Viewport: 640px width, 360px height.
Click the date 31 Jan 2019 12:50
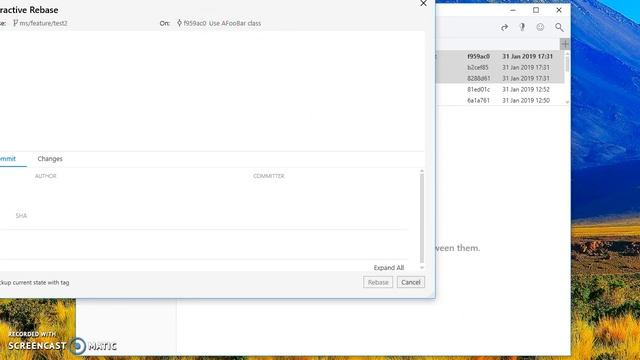point(526,100)
